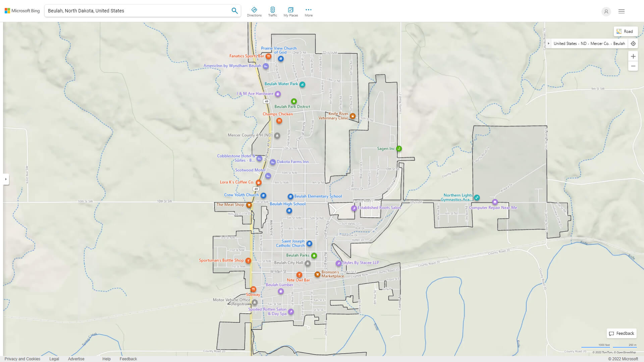Screen dimensions: 644x362
Task: Click the Feedback button
Action: coord(621,333)
